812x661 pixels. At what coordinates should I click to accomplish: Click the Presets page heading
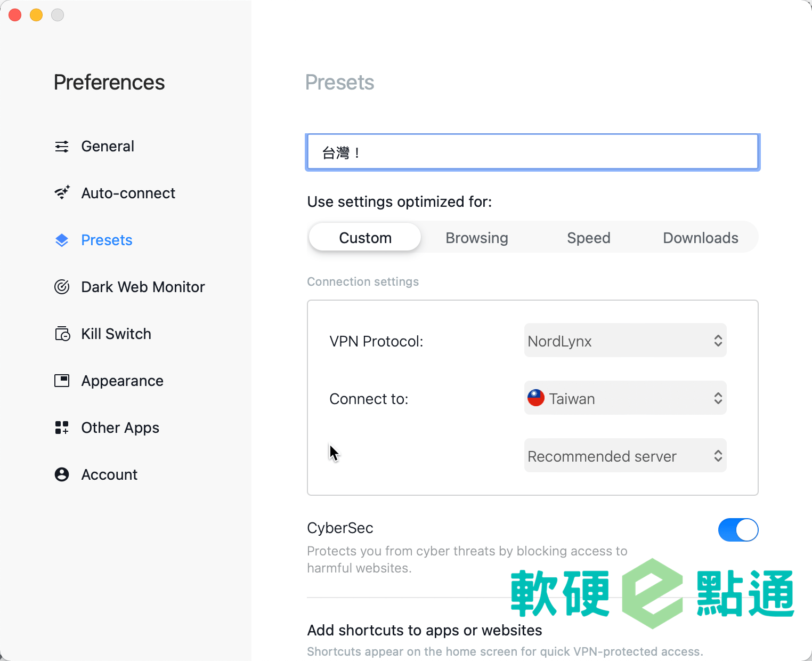[340, 83]
